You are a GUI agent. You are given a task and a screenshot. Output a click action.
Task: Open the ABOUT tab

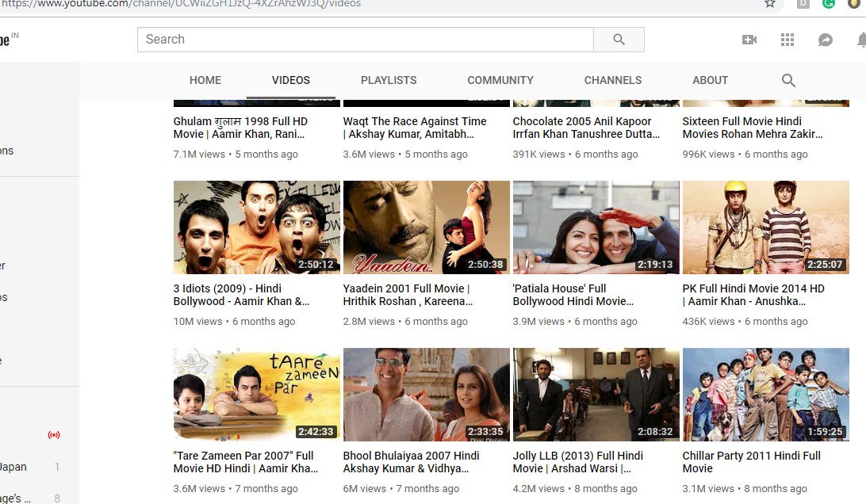tap(710, 80)
